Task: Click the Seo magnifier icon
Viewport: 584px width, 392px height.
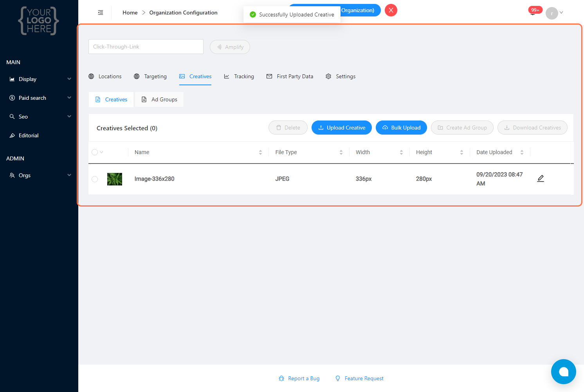Action: (12, 117)
